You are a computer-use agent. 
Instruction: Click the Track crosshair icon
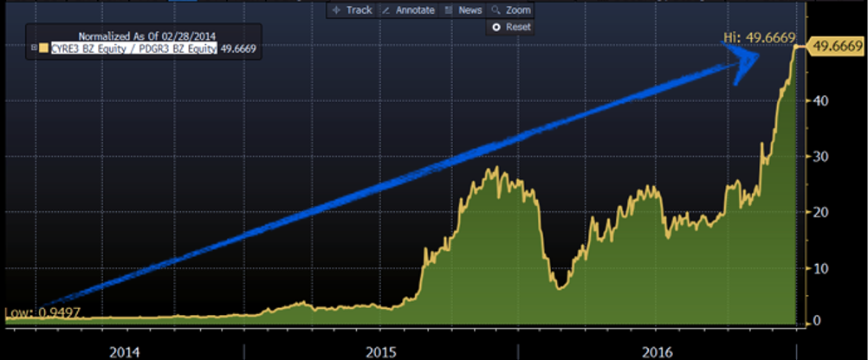click(337, 10)
